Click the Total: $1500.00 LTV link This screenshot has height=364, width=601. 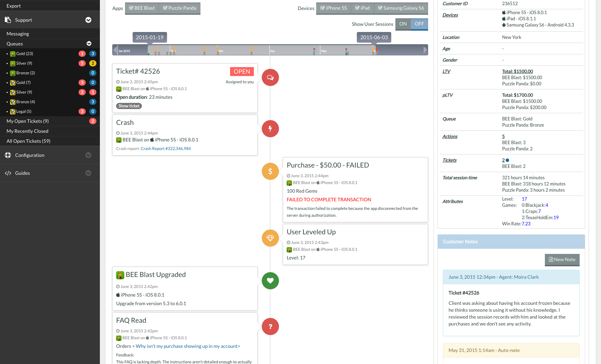[x=517, y=71]
